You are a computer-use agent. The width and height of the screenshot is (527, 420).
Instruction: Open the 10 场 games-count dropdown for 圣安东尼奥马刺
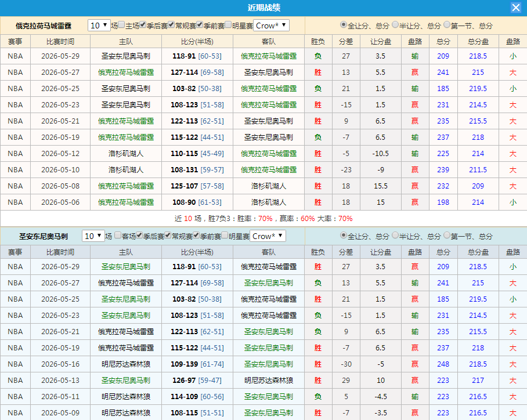pos(93,236)
